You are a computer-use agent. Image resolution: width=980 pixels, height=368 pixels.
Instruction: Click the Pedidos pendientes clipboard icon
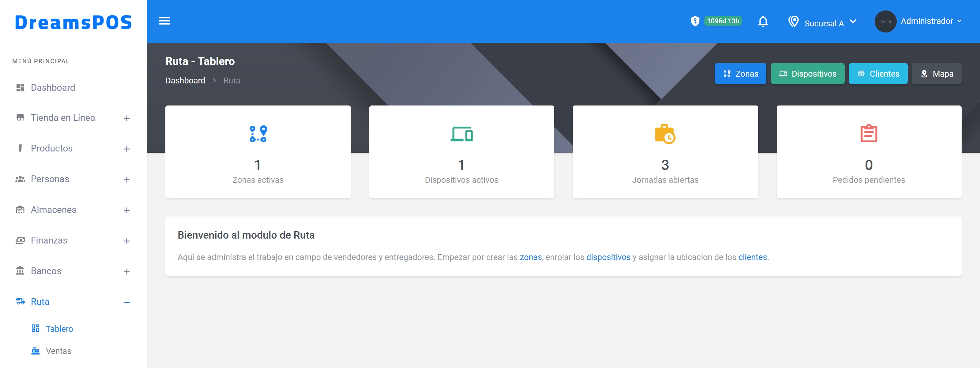[869, 133]
